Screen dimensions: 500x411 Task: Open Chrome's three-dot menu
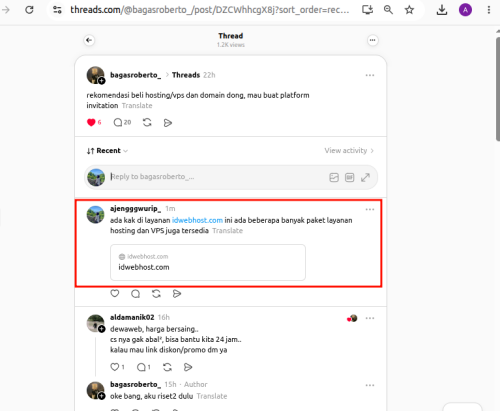(489, 10)
